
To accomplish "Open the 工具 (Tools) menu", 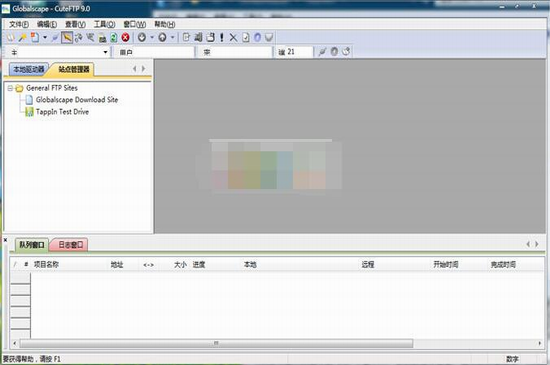I will 104,24.
